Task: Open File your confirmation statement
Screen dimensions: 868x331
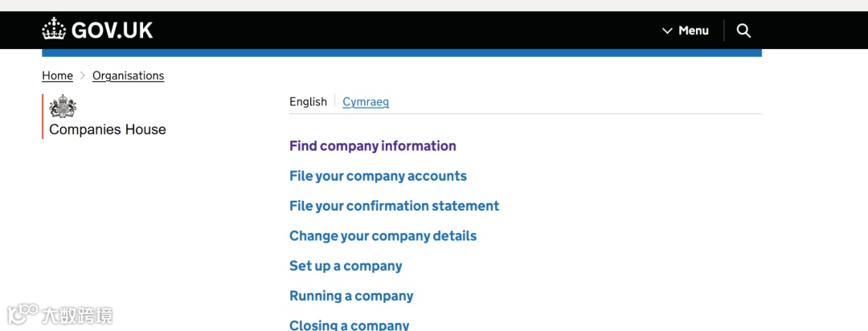Action: tap(394, 206)
